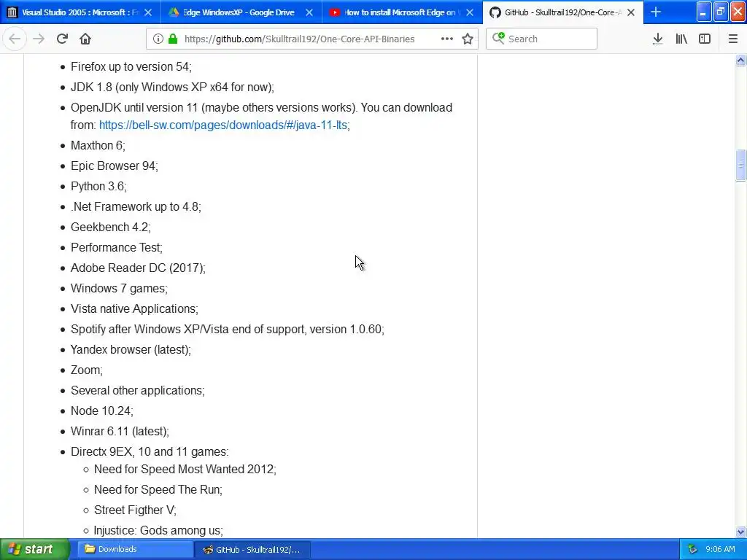Click 'Vista native Applications' text
This screenshot has width=747, height=560.
pos(134,309)
